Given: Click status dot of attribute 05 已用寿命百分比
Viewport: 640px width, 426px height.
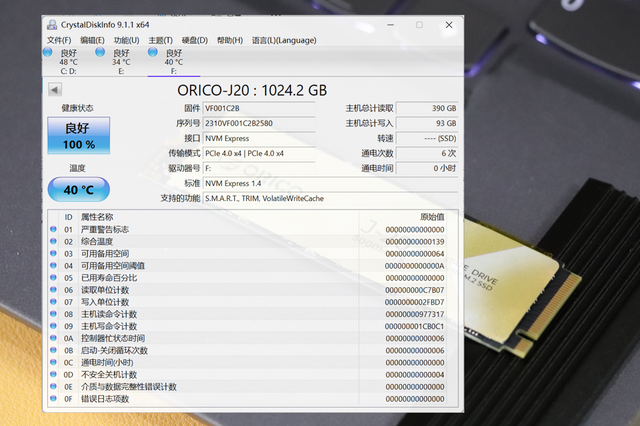Looking at the screenshot, I should click(x=53, y=277).
